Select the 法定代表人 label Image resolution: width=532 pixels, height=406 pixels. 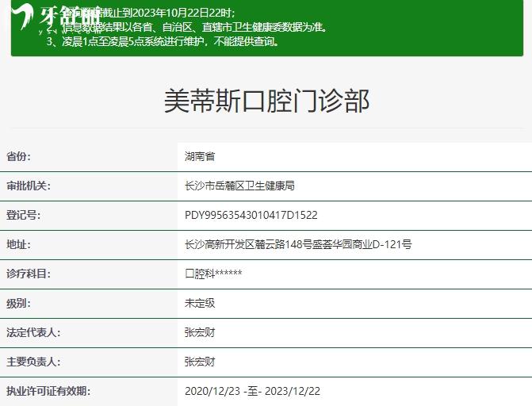[33, 332]
